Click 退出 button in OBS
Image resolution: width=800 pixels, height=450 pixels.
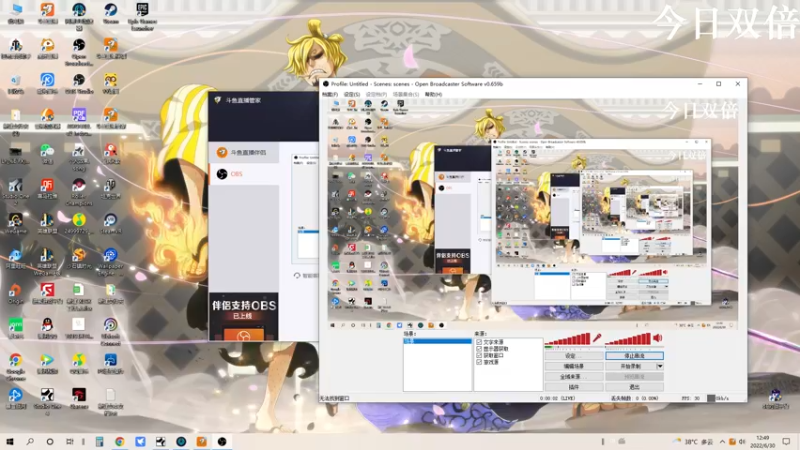(634, 387)
